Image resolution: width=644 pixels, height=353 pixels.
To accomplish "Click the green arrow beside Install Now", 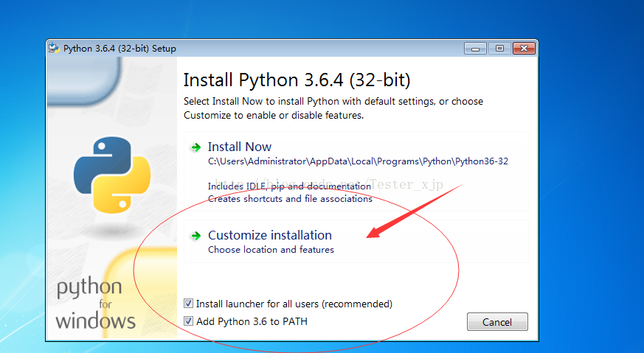I will (196, 147).
